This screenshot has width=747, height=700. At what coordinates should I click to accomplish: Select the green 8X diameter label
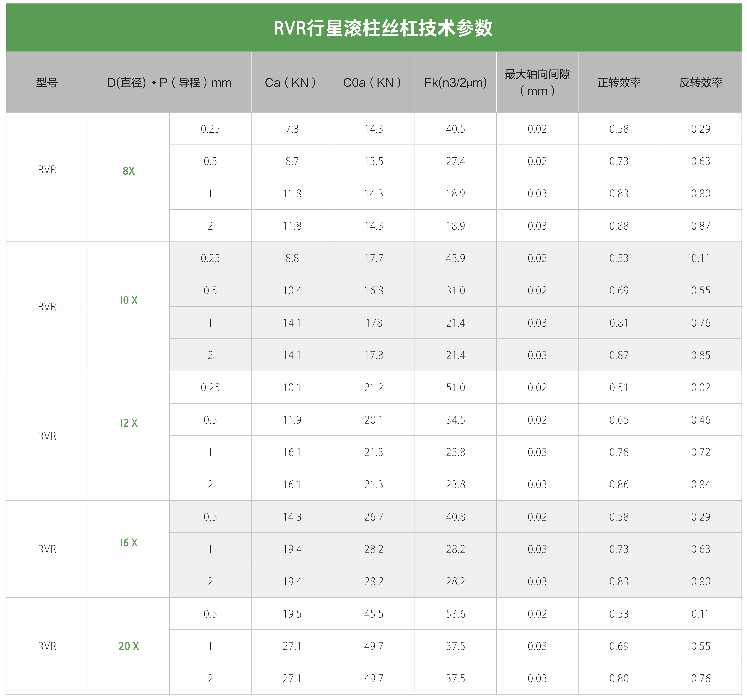[x=128, y=171]
